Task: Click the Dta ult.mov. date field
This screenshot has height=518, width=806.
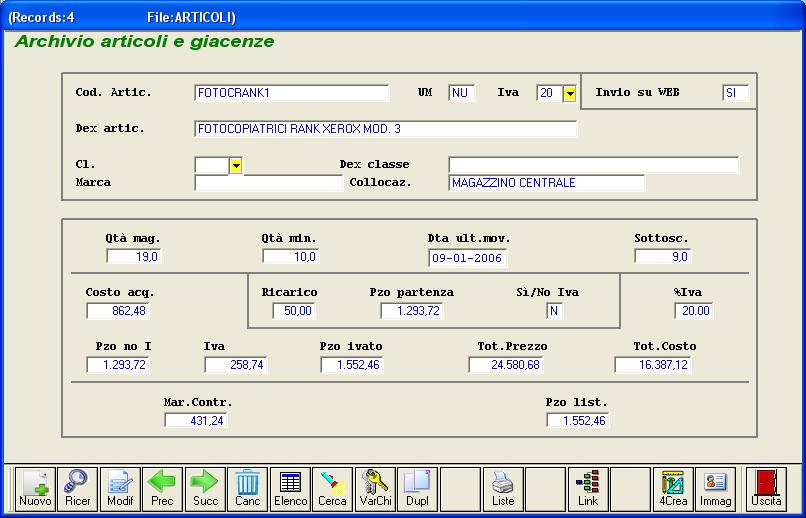Action: coord(467,258)
